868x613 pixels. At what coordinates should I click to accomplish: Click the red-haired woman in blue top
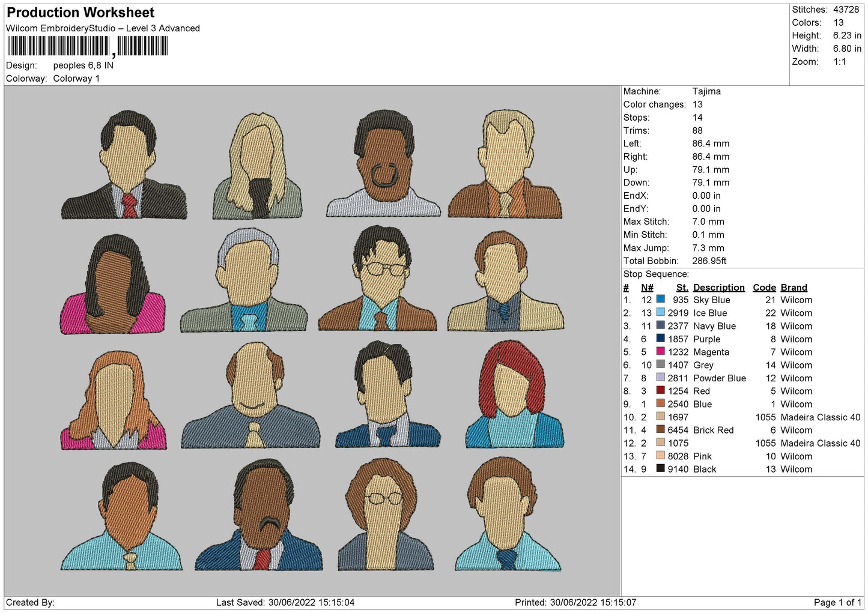[515, 394]
